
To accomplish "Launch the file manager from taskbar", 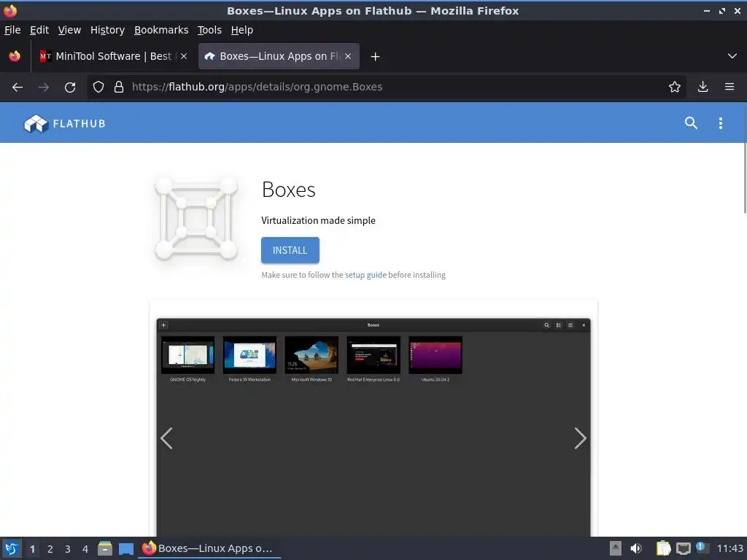I will [x=105, y=548].
